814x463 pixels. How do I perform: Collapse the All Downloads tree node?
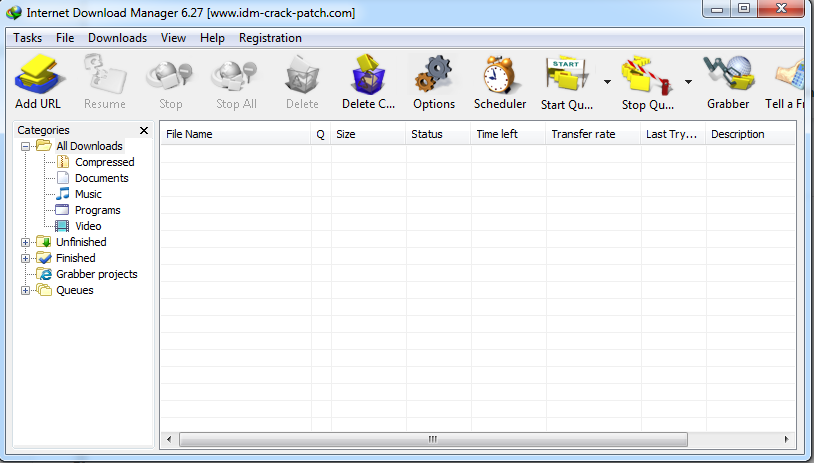25,146
